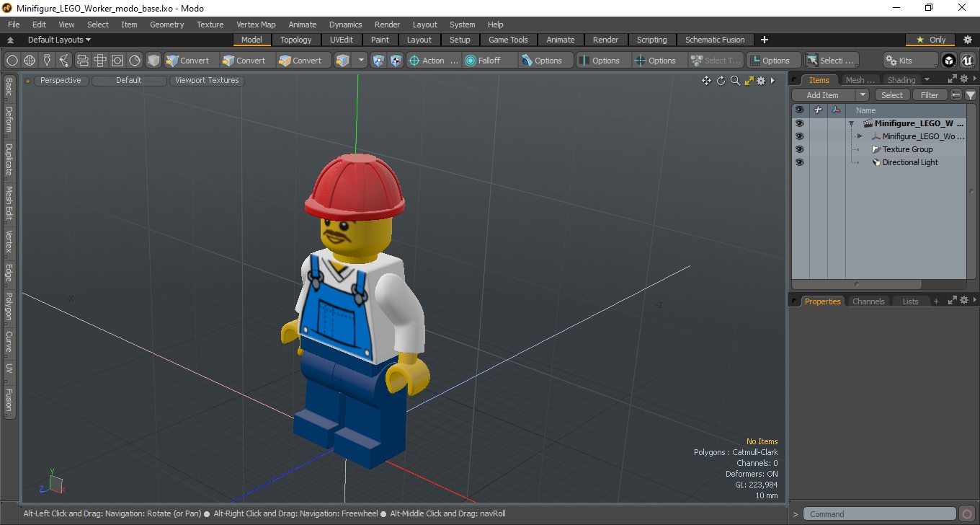Click the Items panel expand arrows icon
This screenshot has height=525, width=980.
[953, 79]
